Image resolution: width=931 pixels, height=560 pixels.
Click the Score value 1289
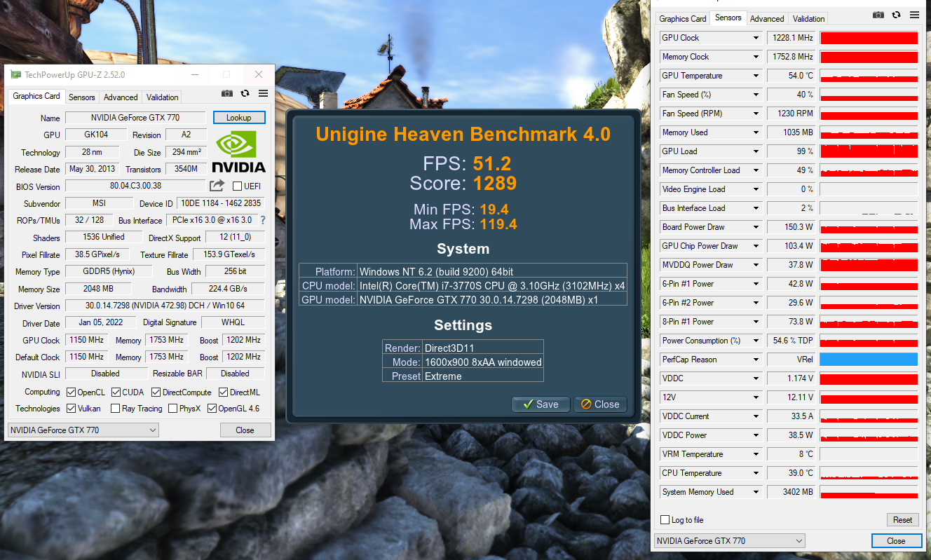[x=494, y=184]
